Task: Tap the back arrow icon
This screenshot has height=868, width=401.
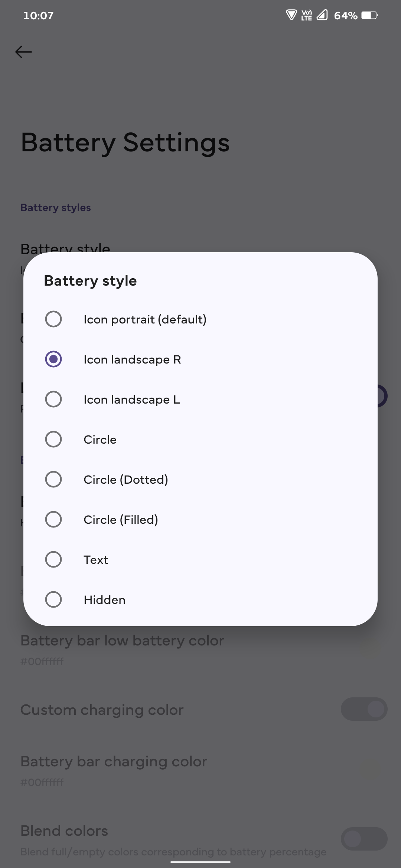Action: pyautogui.click(x=23, y=52)
